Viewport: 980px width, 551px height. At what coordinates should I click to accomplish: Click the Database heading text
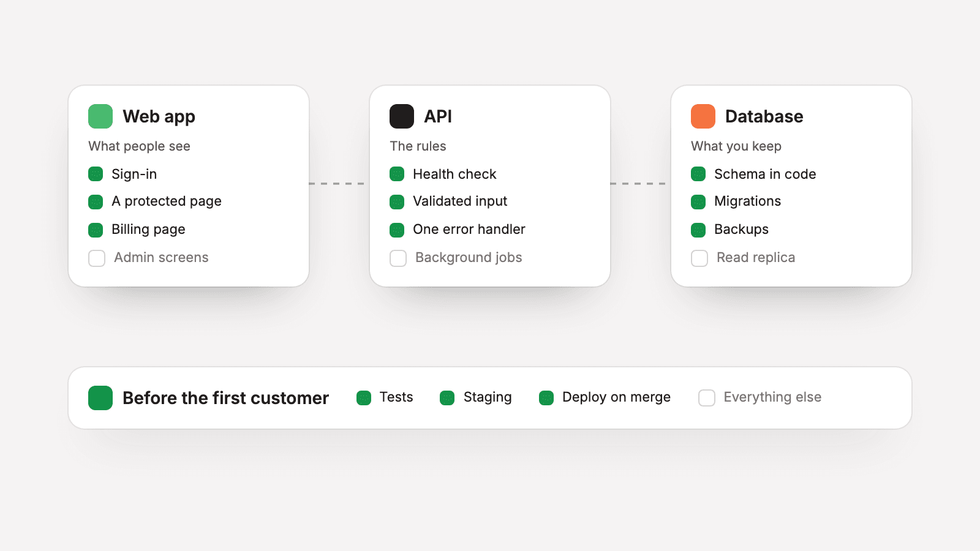[x=764, y=116]
